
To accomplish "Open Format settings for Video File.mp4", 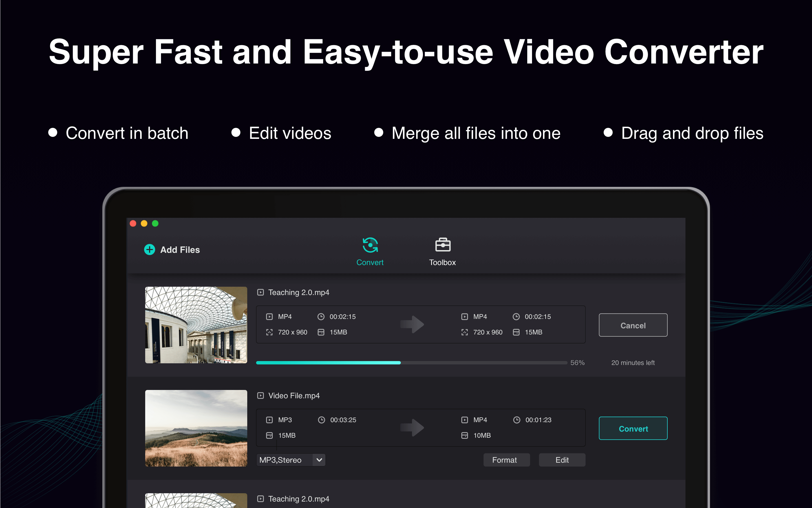I will pos(507,460).
